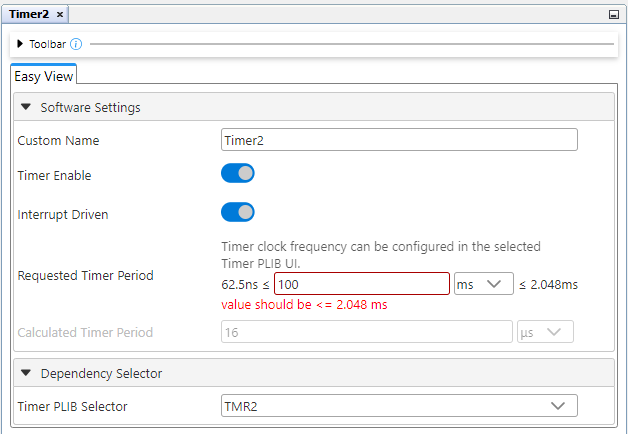The width and height of the screenshot is (628, 434).
Task: Click the Calculated Timer Period field
Action: point(366,332)
